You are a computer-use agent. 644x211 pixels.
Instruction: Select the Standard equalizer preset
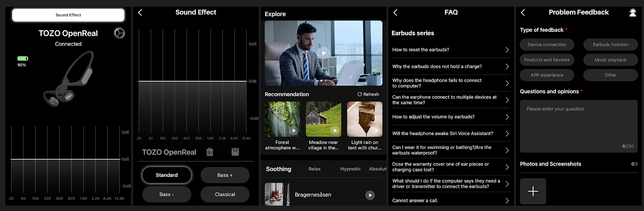pos(167,175)
